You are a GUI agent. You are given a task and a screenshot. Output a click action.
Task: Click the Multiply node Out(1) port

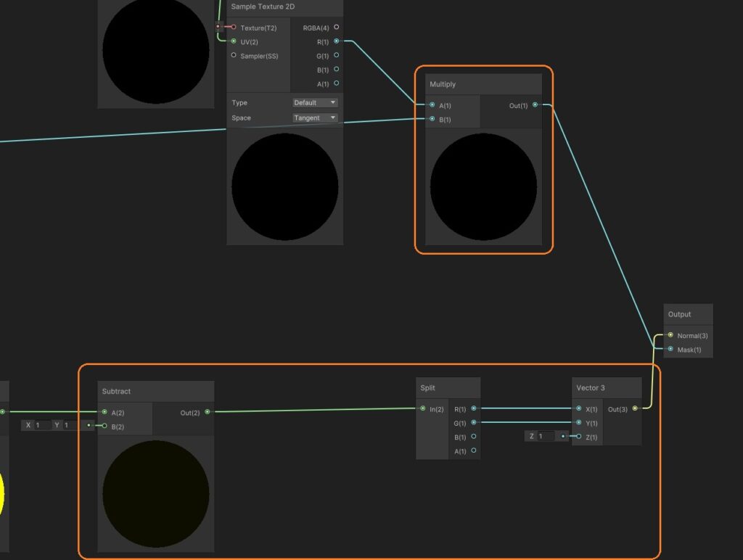(535, 105)
